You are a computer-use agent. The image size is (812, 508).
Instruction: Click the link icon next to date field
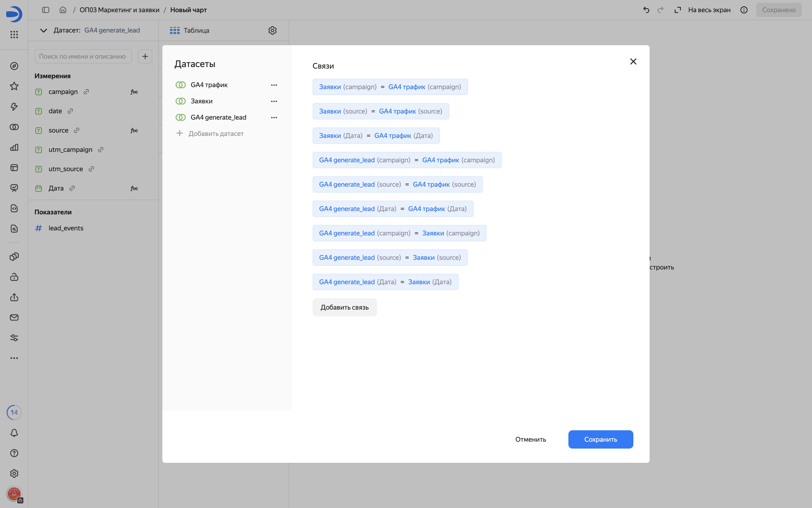click(70, 111)
